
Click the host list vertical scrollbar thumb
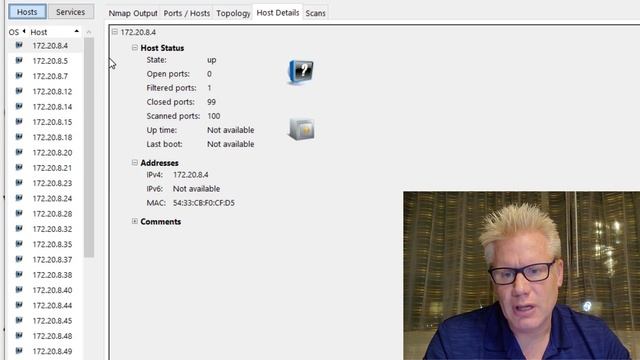(89, 147)
